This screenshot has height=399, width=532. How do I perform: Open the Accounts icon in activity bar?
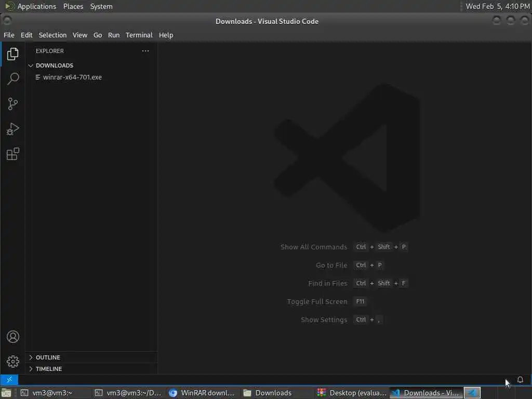pyautogui.click(x=12, y=337)
